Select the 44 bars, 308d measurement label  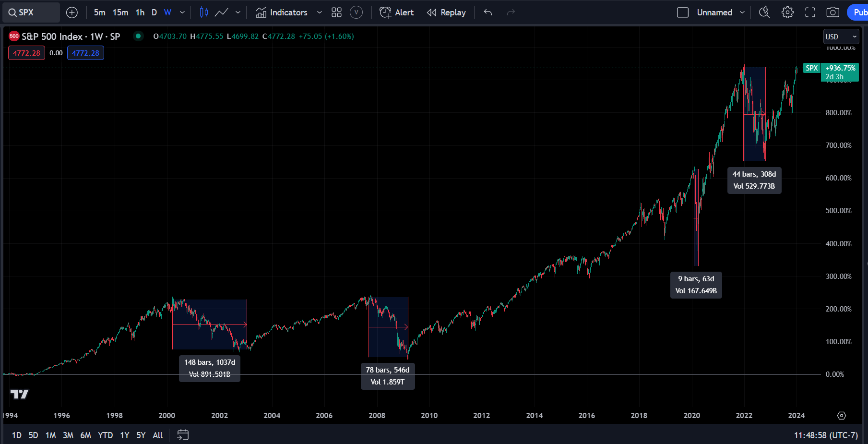click(x=754, y=180)
